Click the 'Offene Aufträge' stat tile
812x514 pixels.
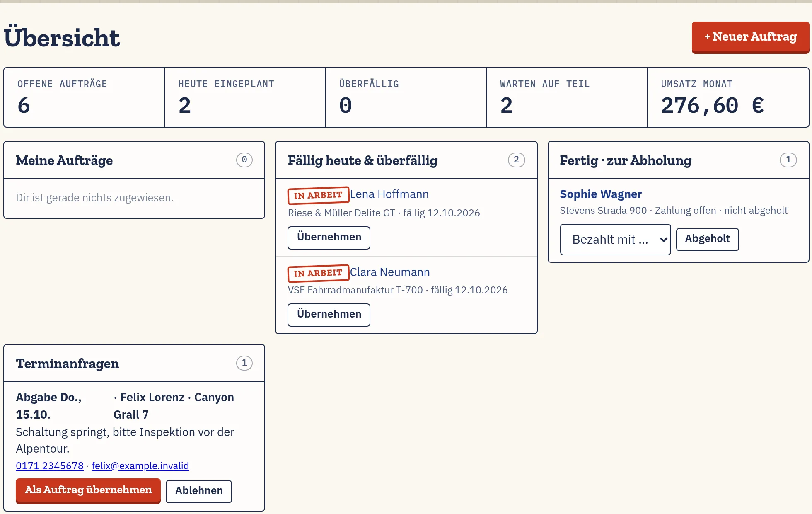84,97
